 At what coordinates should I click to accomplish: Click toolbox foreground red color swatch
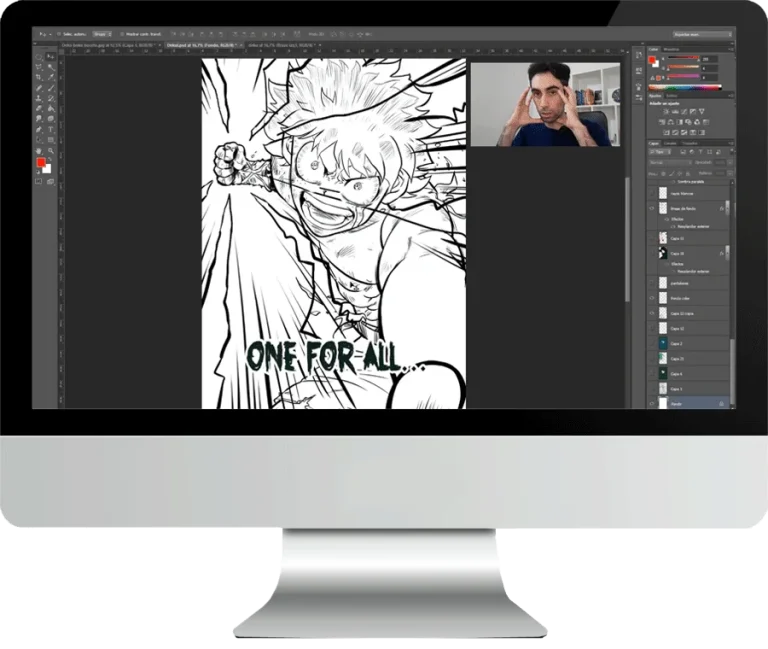tap(41, 162)
